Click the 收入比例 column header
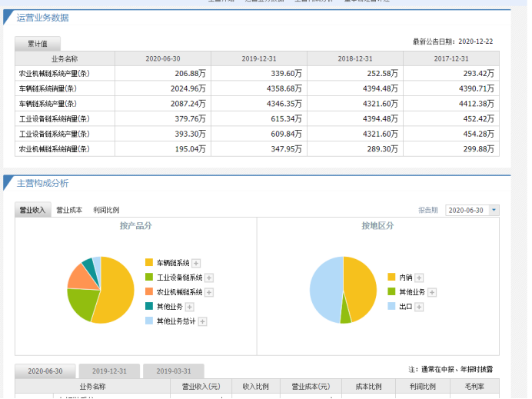 (256, 387)
